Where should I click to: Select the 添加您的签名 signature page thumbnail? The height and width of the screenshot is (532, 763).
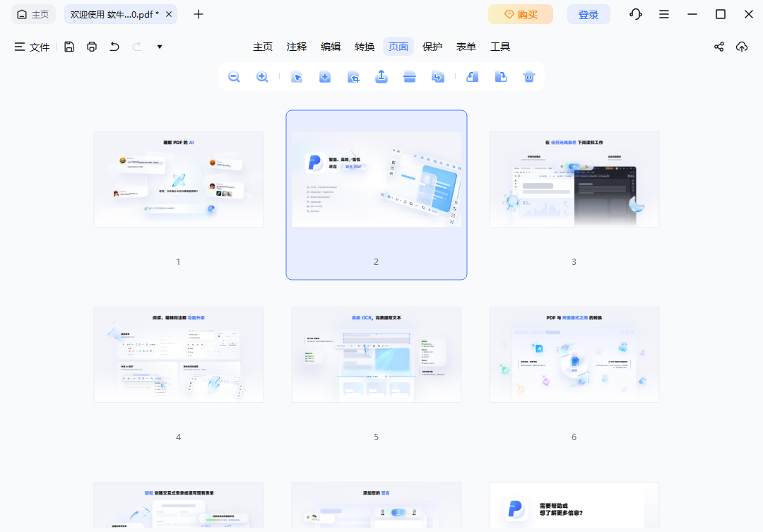(377, 504)
